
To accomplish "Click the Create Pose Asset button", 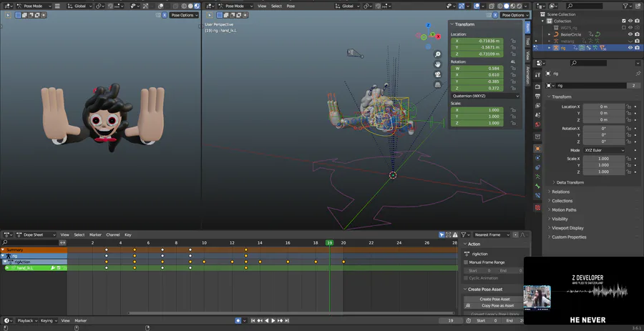I will (x=494, y=299).
